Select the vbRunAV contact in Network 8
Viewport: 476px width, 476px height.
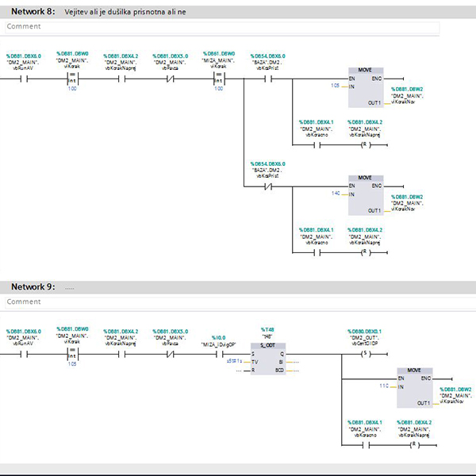coord(23,79)
